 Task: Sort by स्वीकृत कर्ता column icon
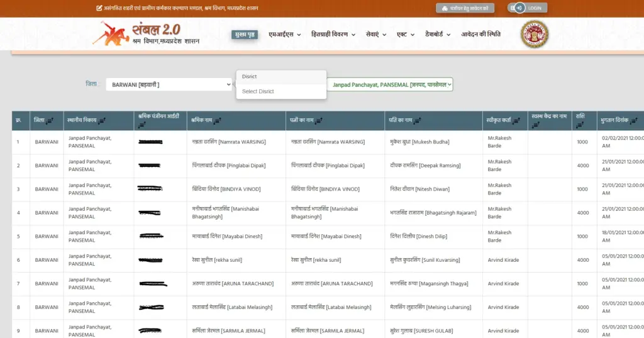(517, 121)
